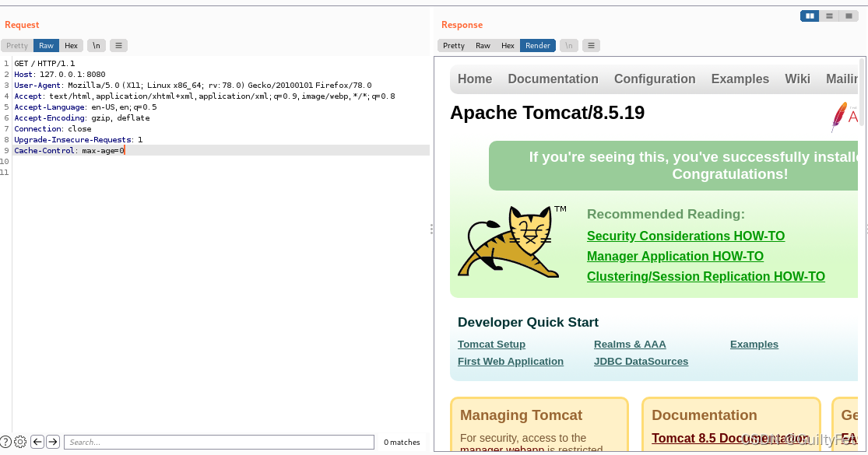
Task: Open Clustering/Session Replication HOW-TO link
Action: pos(706,276)
